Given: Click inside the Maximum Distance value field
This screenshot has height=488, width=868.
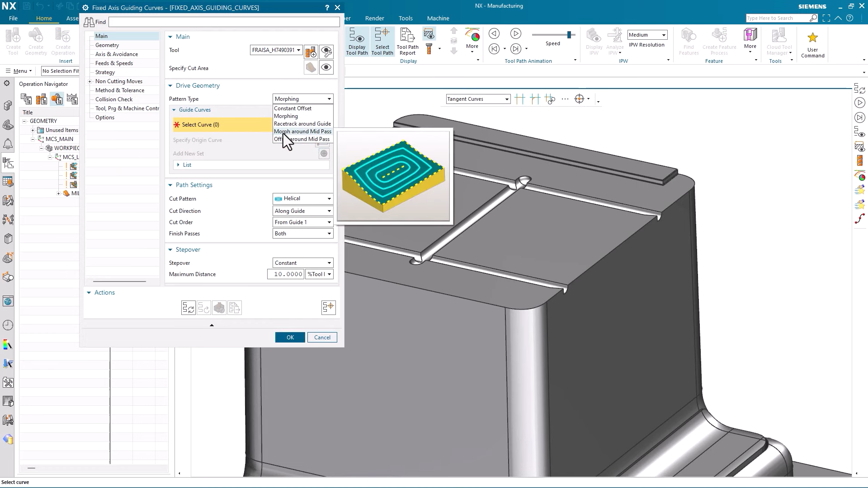Looking at the screenshot, I should pos(285,274).
